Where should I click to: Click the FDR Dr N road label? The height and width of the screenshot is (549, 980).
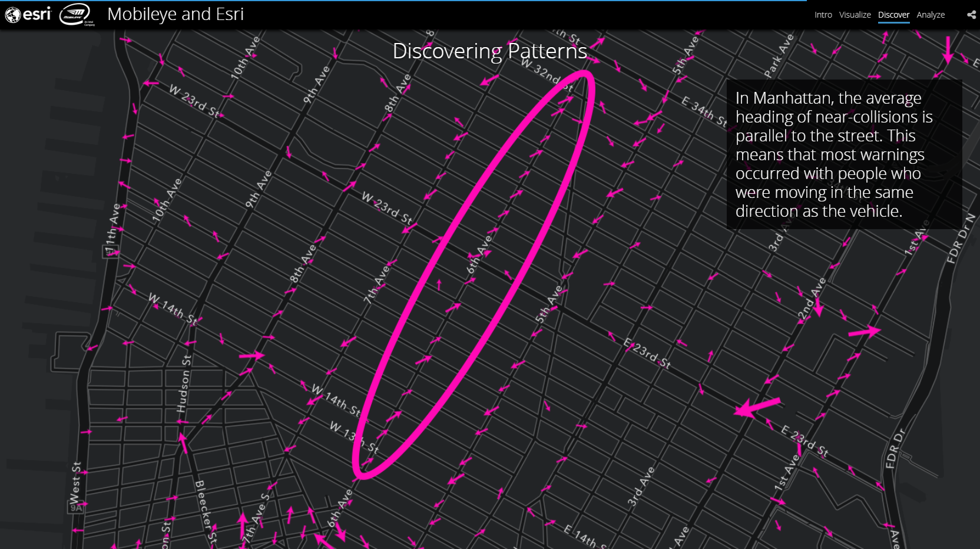tap(961, 239)
